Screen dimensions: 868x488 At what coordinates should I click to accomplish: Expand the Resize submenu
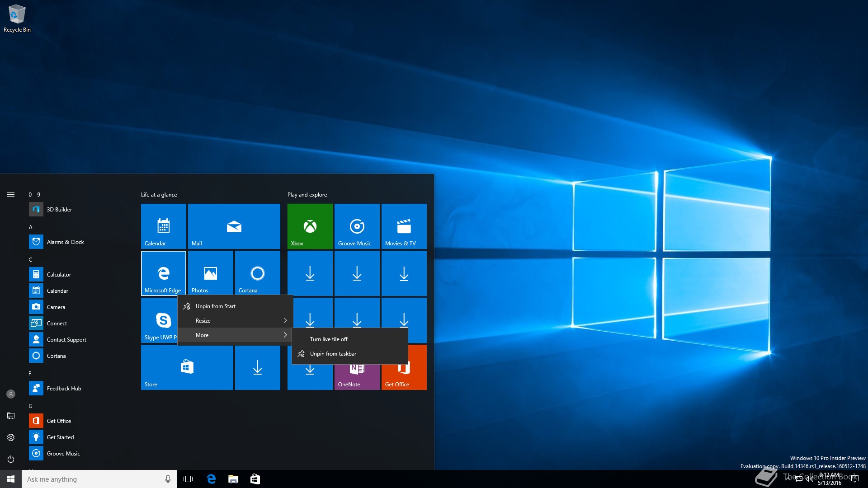click(x=235, y=321)
